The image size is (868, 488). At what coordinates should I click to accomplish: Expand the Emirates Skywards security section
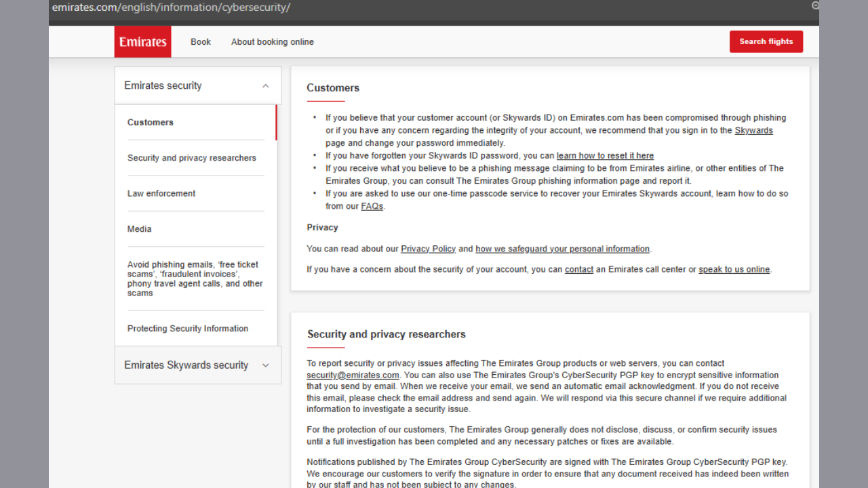tap(265, 365)
